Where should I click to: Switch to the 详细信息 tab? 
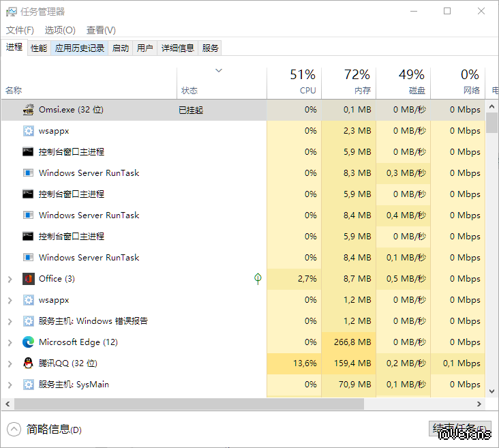(x=177, y=48)
